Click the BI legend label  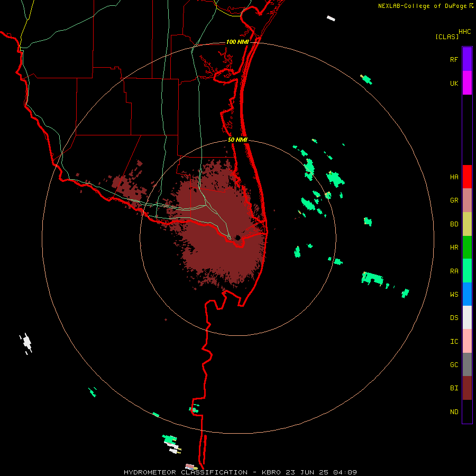(454, 388)
